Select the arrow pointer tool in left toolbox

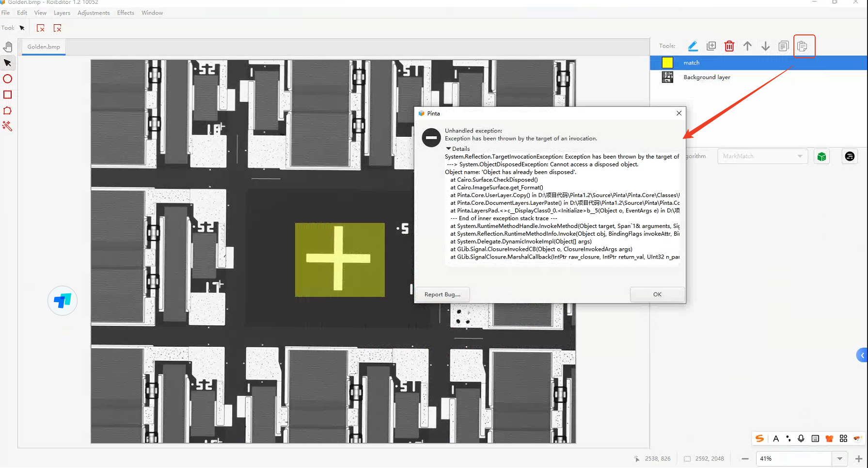tap(8, 63)
